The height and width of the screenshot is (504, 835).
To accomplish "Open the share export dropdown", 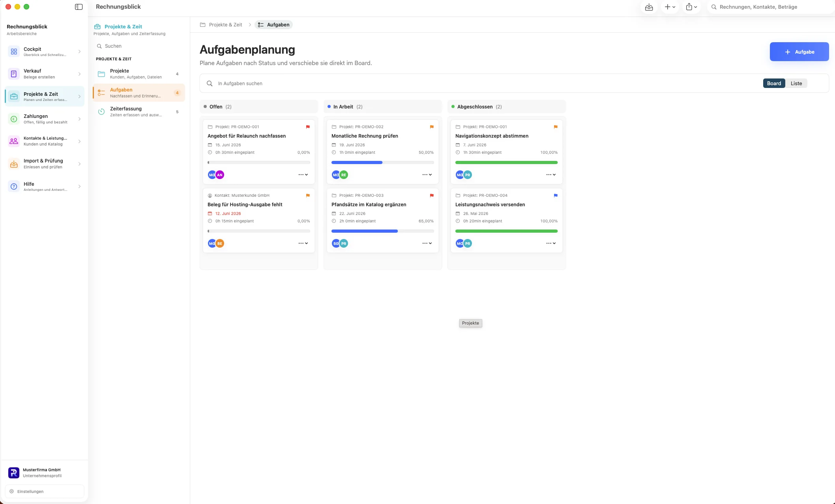I will [691, 7].
